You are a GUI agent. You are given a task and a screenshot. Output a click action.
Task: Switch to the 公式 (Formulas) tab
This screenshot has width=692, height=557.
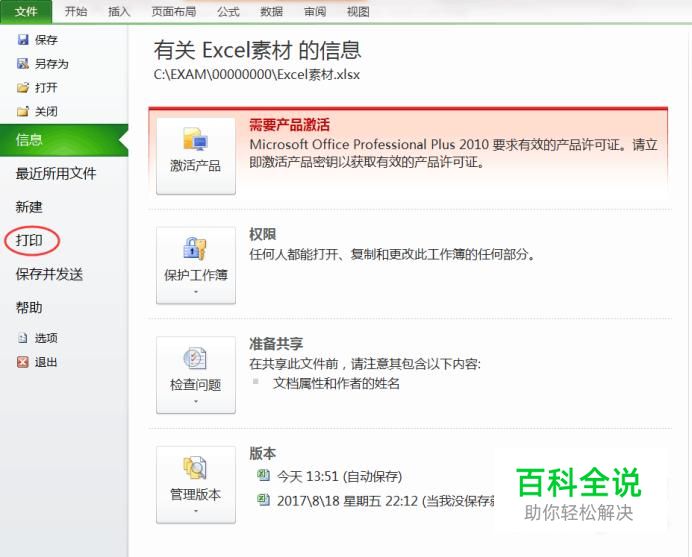(228, 11)
